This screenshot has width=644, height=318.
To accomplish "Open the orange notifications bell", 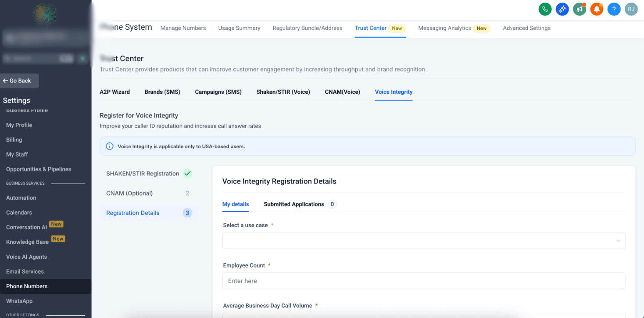I will [597, 9].
